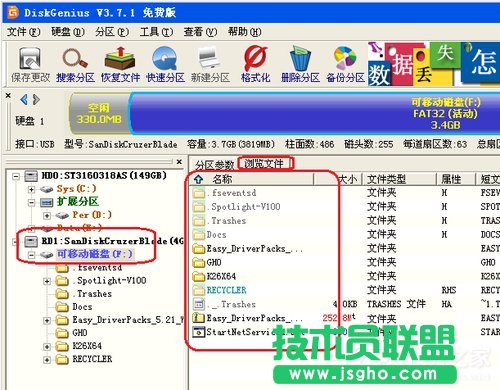The width and height of the screenshot is (500, 390).
Task: Click the DiskGenius app icon in the title bar
Action: (13, 13)
